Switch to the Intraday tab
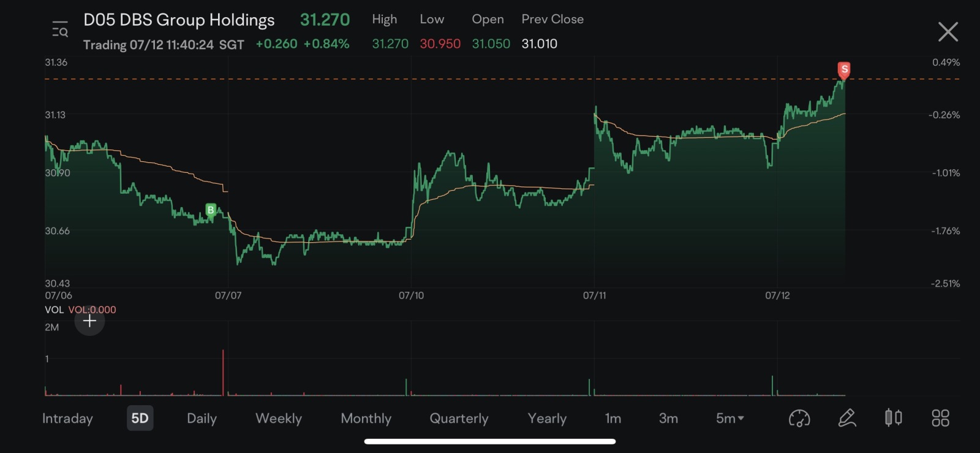Viewport: 980px width, 453px height. 67,419
